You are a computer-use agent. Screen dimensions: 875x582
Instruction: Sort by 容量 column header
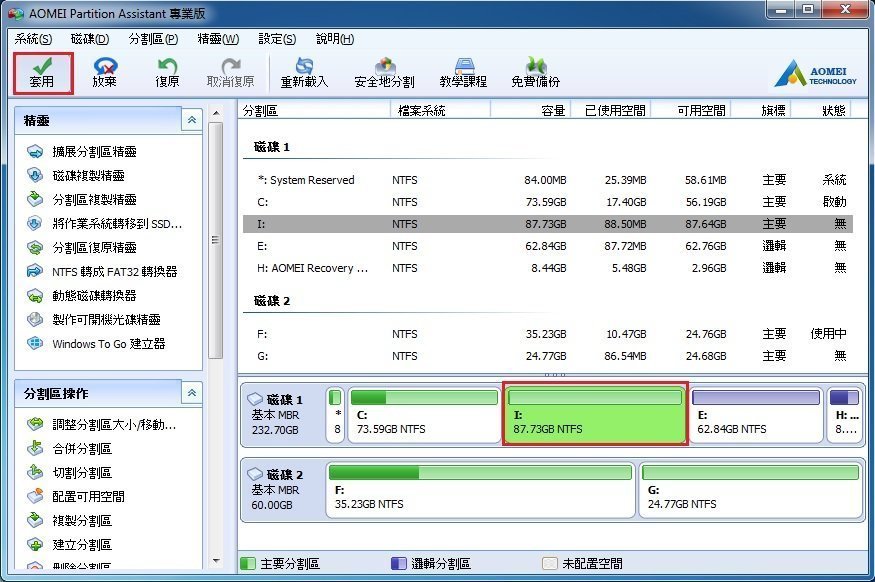[x=530, y=110]
